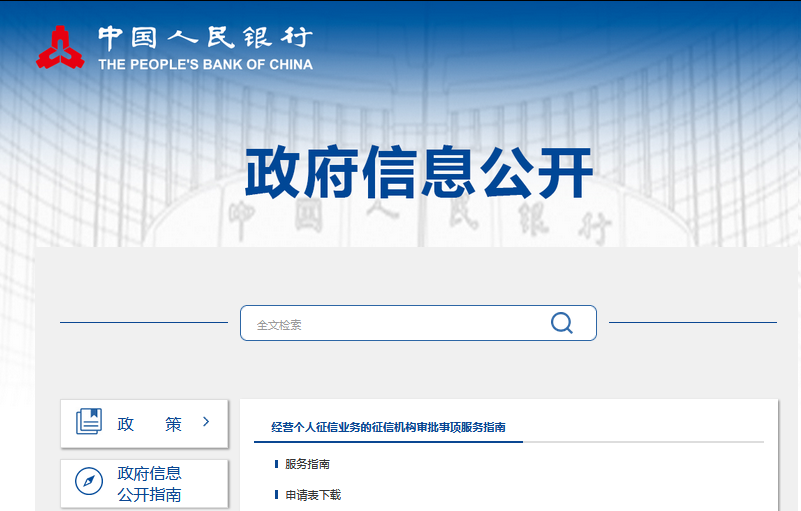Click the gray calligraphy sign in banner image

419,221
